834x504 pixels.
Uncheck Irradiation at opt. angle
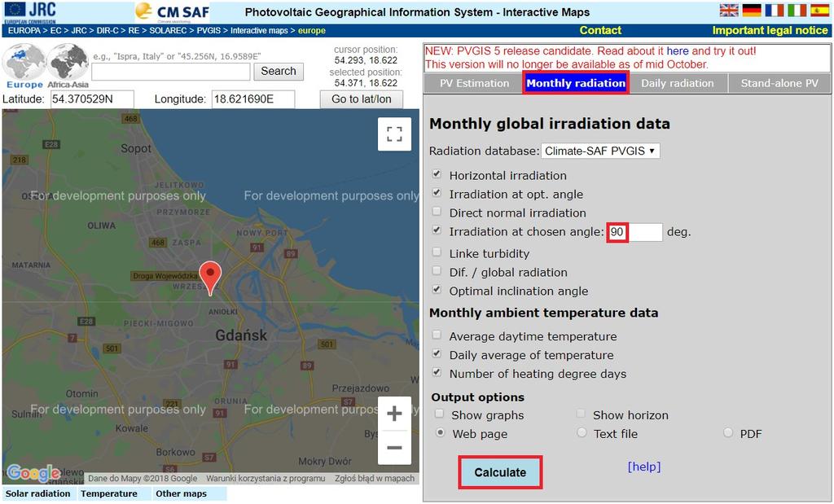pyautogui.click(x=437, y=193)
